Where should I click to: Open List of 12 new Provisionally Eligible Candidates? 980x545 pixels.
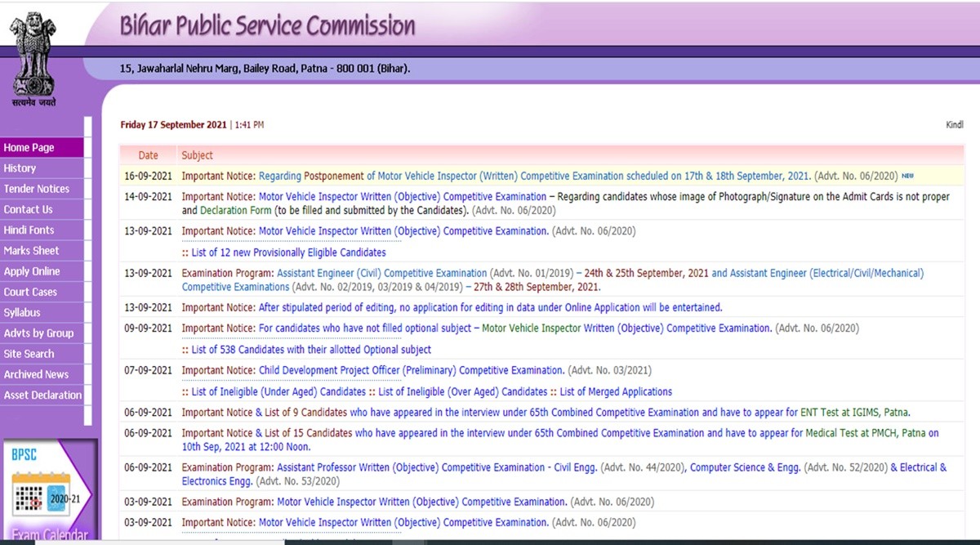[287, 252]
